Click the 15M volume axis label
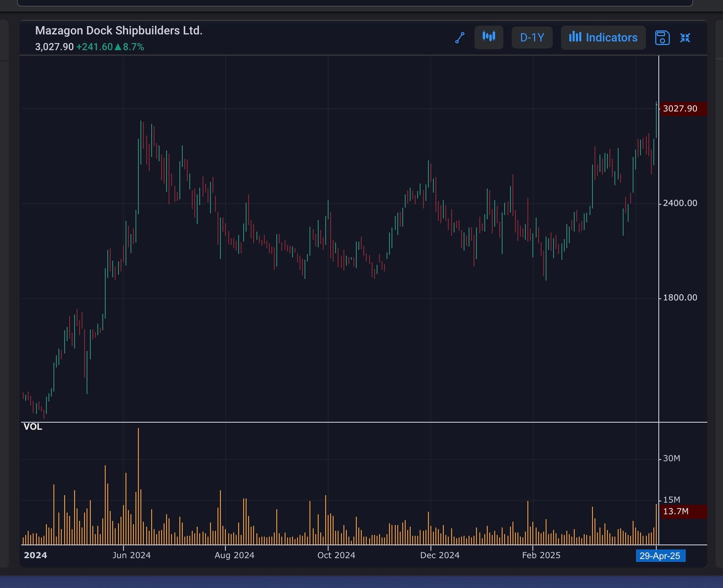This screenshot has width=723, height=588. (x=672, y=500)
